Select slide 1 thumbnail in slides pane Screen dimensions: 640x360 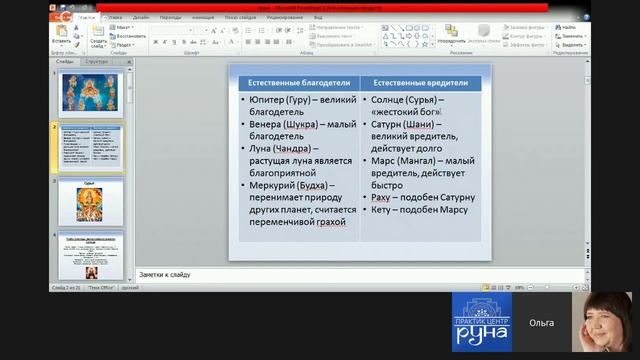click(x=91, y=93)
